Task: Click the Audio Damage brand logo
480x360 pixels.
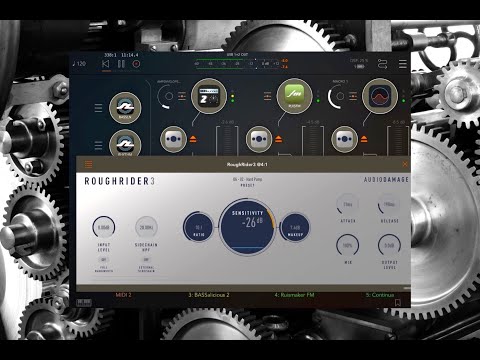Action: pyautogui.click(x=386, y=180)
